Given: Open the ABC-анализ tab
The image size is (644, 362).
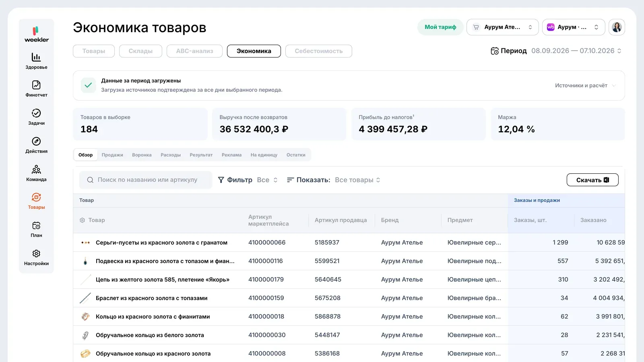Looking at the screenshot, I should pos(194,51).
